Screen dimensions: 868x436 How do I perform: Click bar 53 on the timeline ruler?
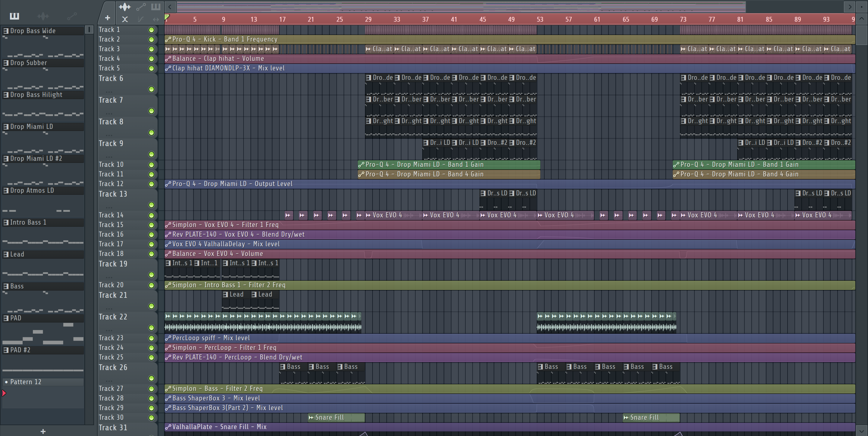pos(540,19)
